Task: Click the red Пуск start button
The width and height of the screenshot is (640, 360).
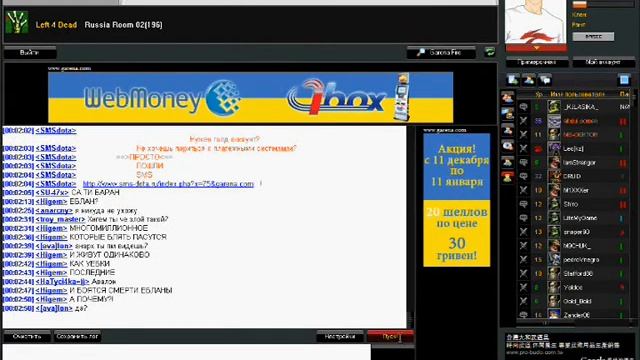Action: pos(391,337)
